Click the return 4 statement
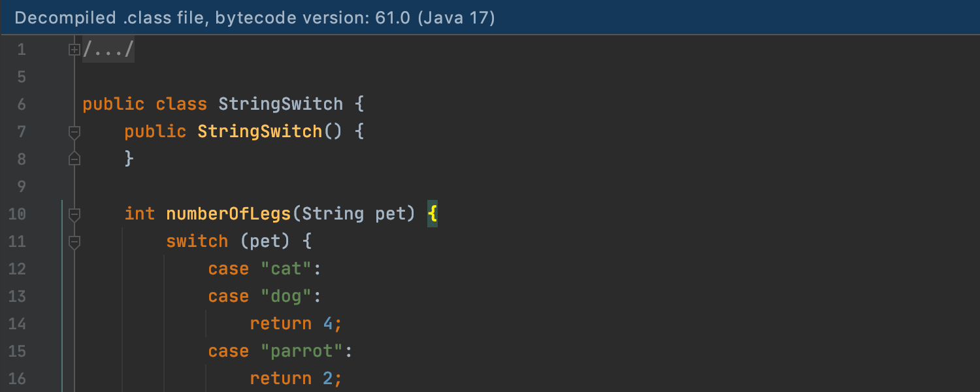Screen dimensions: 980x392 click(x=295, y=324)
